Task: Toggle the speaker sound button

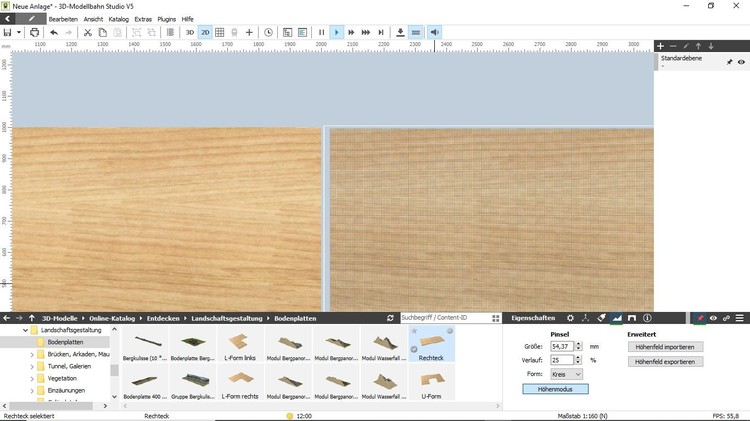Action: [x=435, y=32]
